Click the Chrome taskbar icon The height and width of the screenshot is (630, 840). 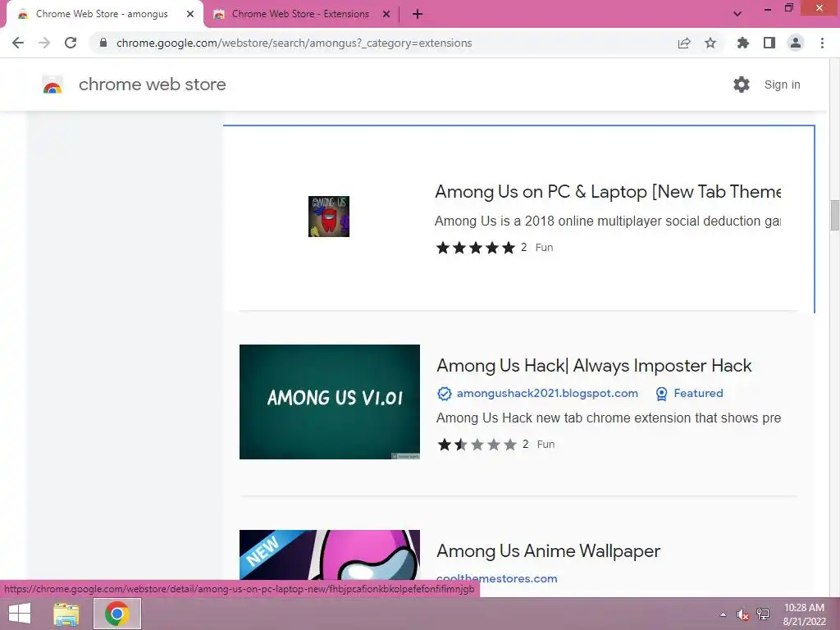(116, 614)
